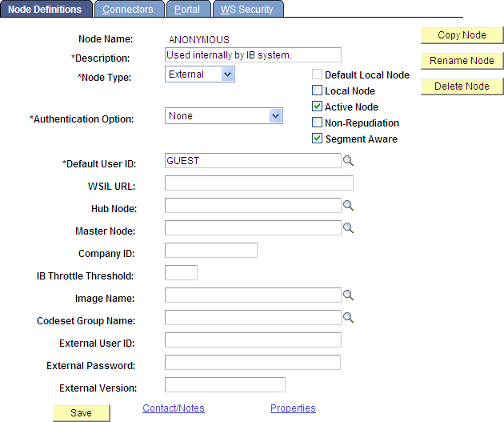
Task: Click the Default User ID lookup magnifier
Action: click(348, 161)
